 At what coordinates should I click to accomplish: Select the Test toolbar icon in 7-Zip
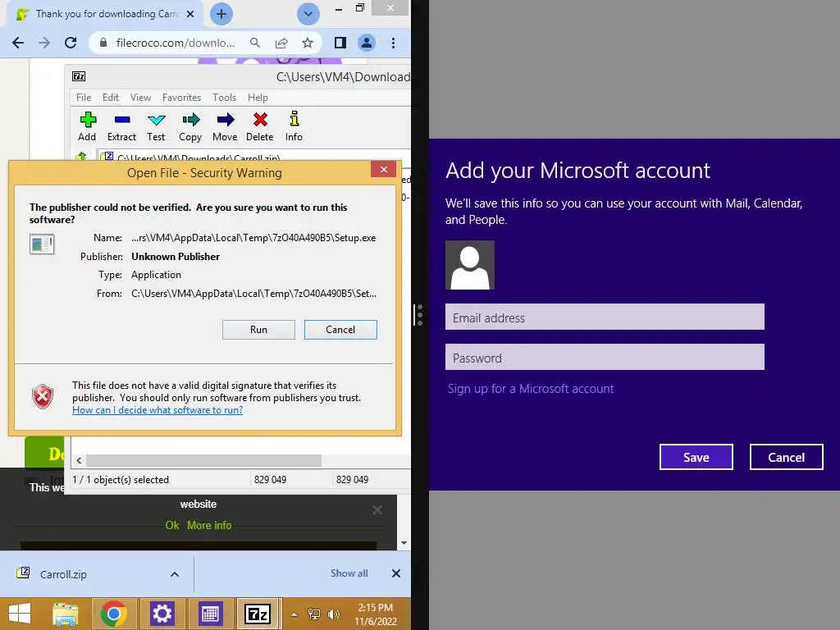click(157, 120)
